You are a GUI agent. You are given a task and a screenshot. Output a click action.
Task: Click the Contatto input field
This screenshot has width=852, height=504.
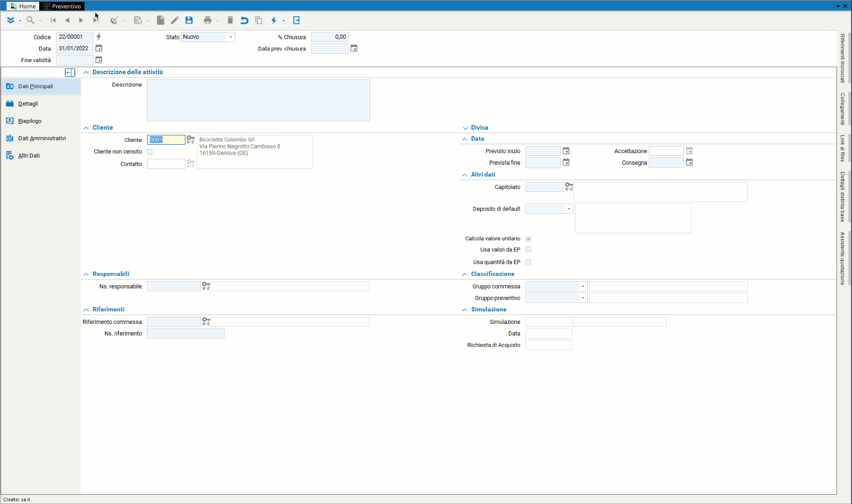[x=166, y=164]
